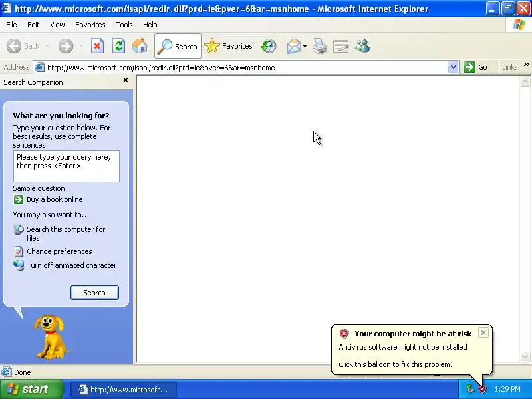Go to the Home page

tap(140, 46)
